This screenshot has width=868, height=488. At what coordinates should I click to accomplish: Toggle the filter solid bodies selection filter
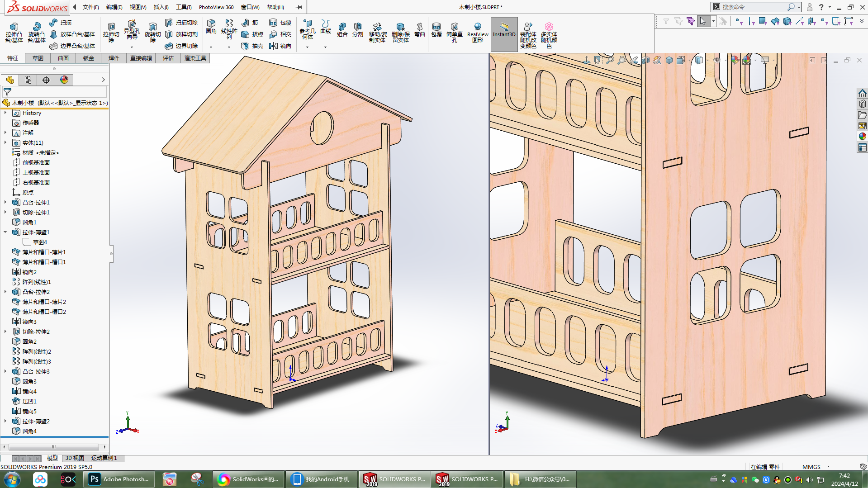coord(787,21)
